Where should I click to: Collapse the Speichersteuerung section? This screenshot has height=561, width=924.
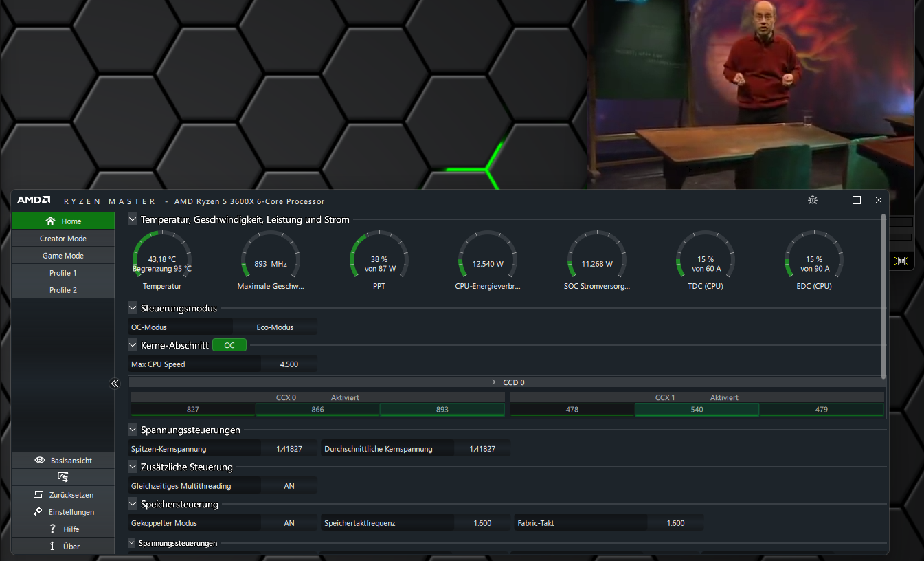133,504
